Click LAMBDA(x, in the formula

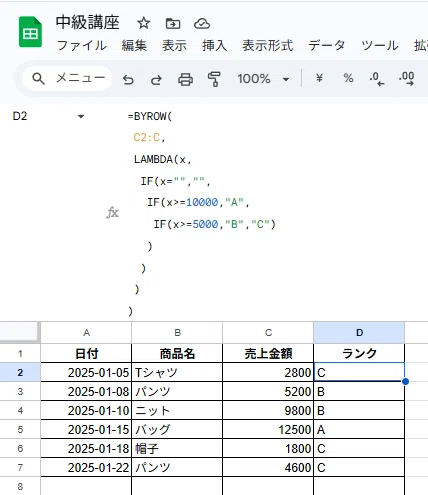[163, 159]
